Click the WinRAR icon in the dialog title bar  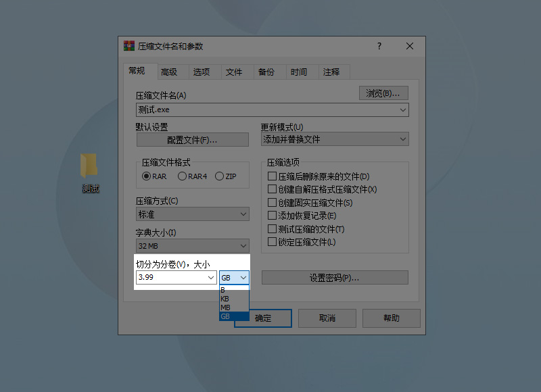(129, 46)
